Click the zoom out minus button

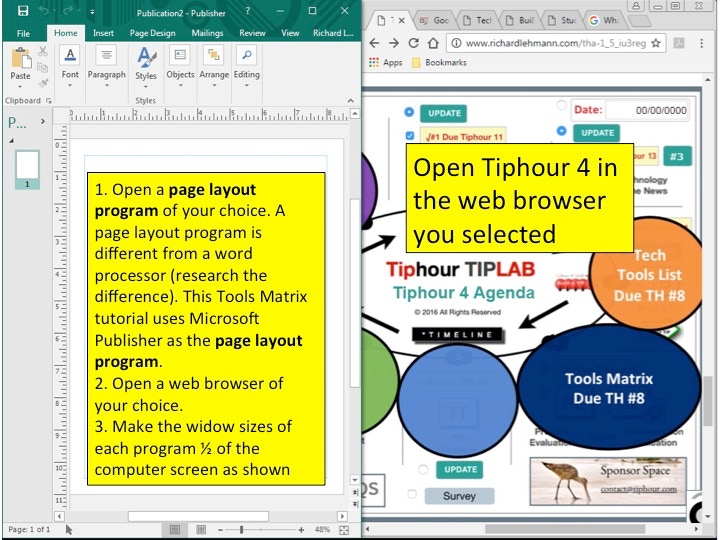click(220, 530)
